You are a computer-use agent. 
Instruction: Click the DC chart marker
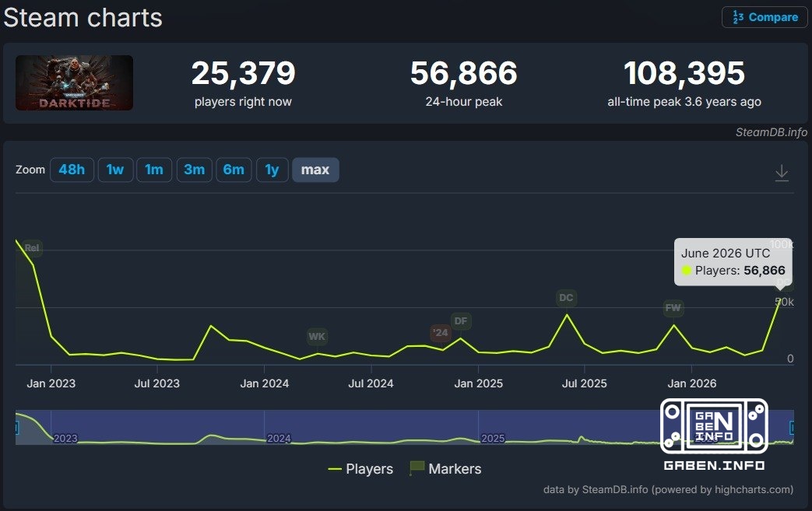566,298
